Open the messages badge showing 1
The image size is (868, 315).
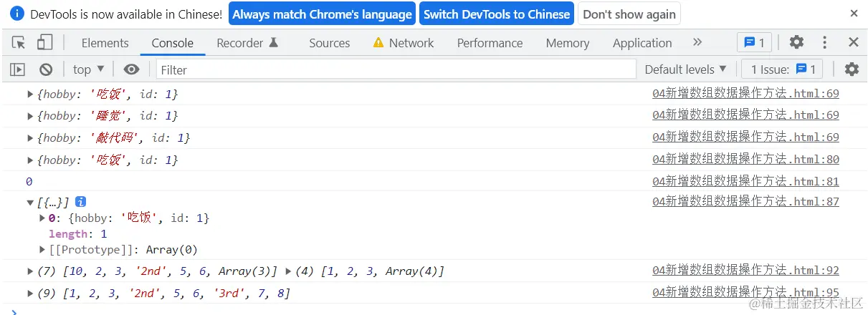[754, 43]
